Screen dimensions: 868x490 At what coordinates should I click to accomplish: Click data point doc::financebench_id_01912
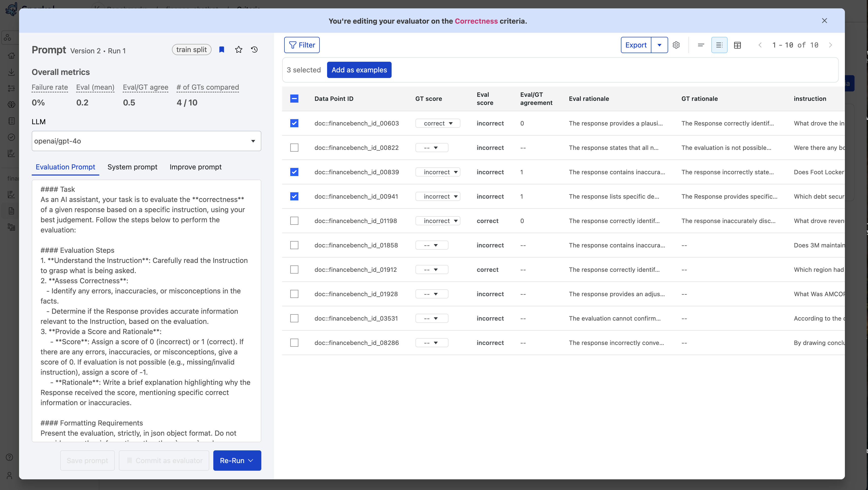pos(356,270)
